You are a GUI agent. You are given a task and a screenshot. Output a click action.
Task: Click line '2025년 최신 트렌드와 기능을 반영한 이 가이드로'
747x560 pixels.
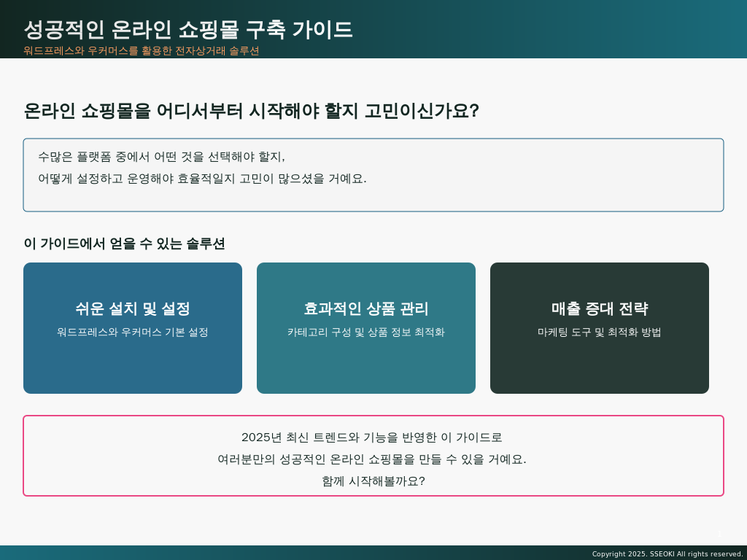[371, 437]
